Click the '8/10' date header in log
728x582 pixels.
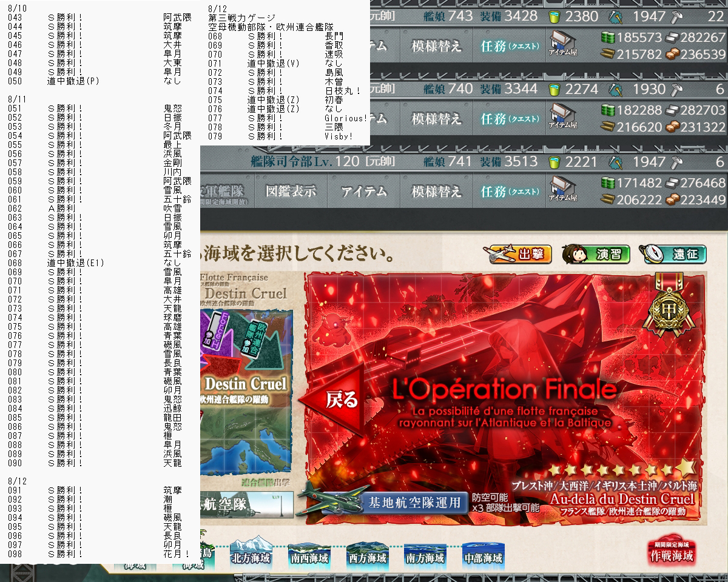point(18,8)
